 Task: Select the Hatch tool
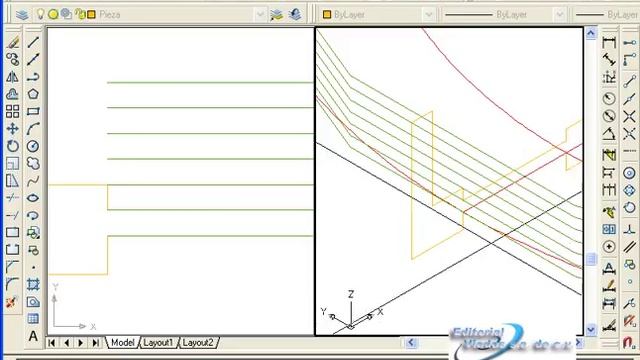pos(33,284)
